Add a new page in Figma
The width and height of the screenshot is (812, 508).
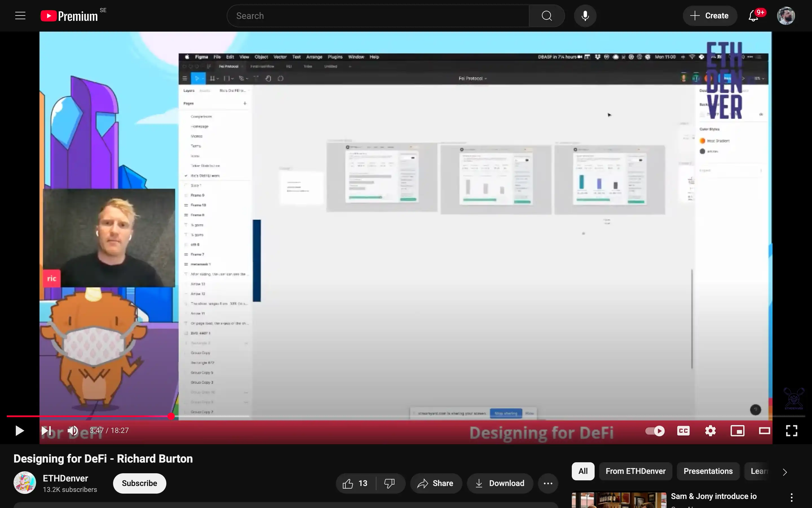(x=245, y=104)
